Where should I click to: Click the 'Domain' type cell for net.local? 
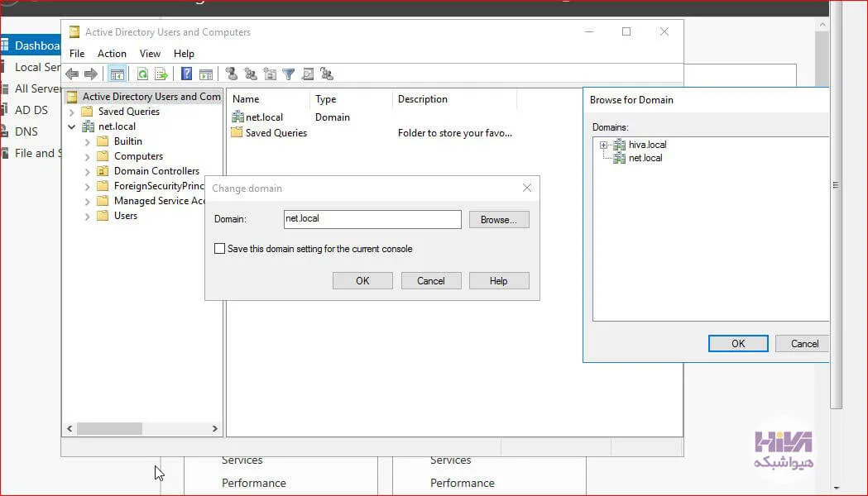pos(332,117)
